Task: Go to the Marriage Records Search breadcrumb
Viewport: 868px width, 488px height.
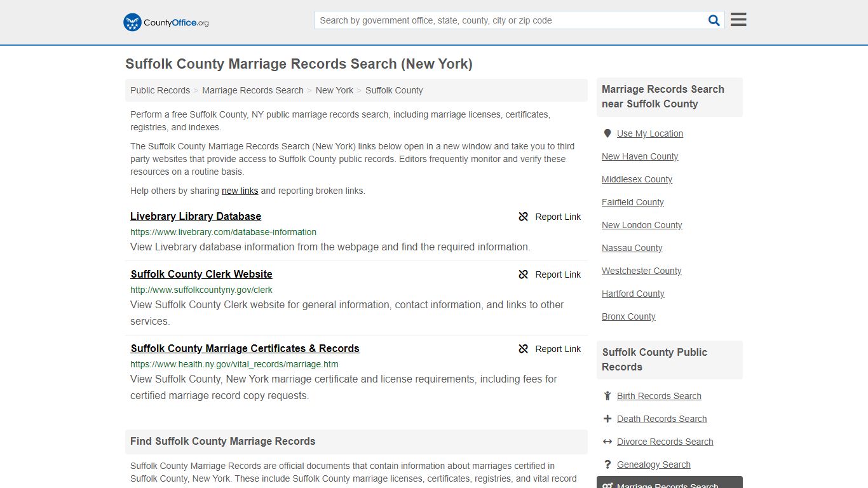Action: pyautogui.click(x=253, y=90)
